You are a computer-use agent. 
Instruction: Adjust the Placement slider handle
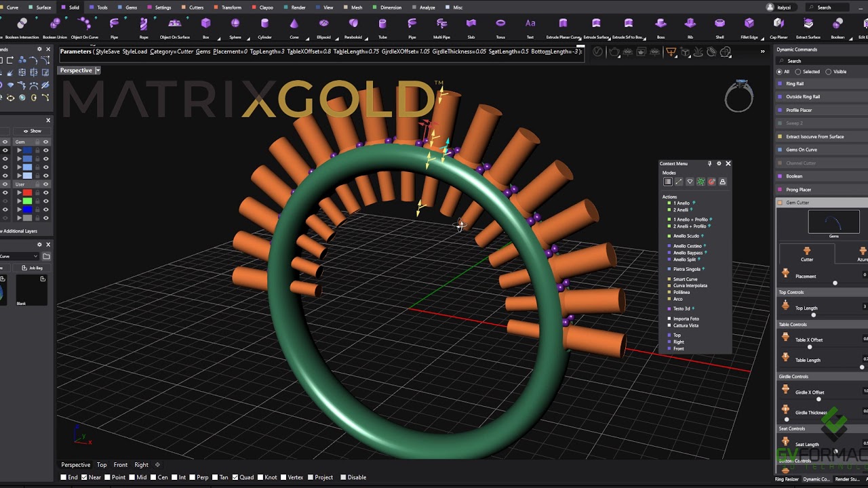click(835, 283)
